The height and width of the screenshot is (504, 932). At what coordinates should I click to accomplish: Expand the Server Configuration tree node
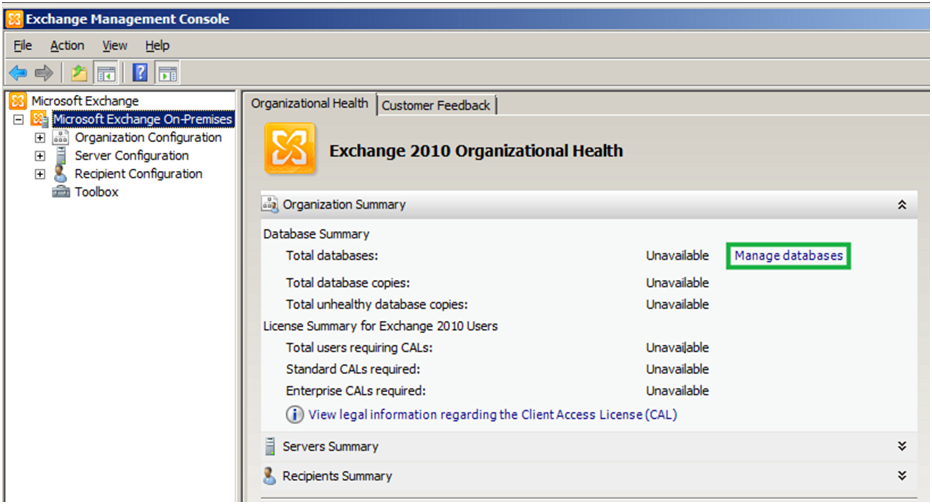[40, 156]
